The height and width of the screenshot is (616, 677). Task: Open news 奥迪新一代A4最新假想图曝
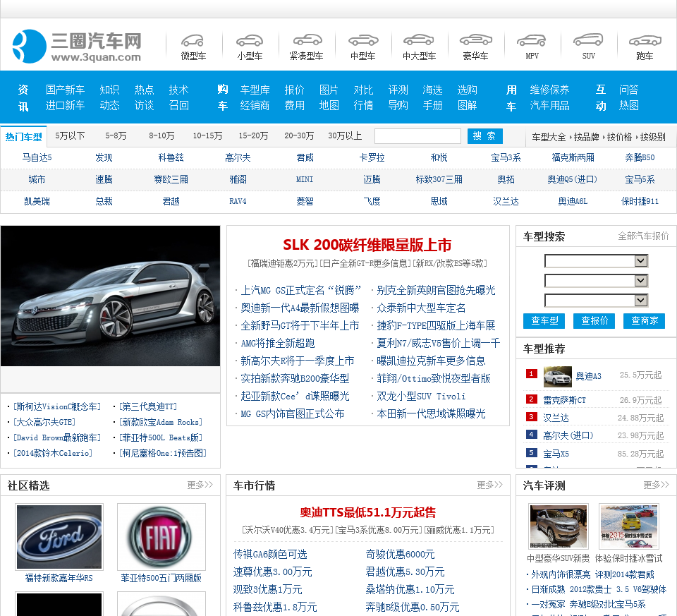[300, 308]
